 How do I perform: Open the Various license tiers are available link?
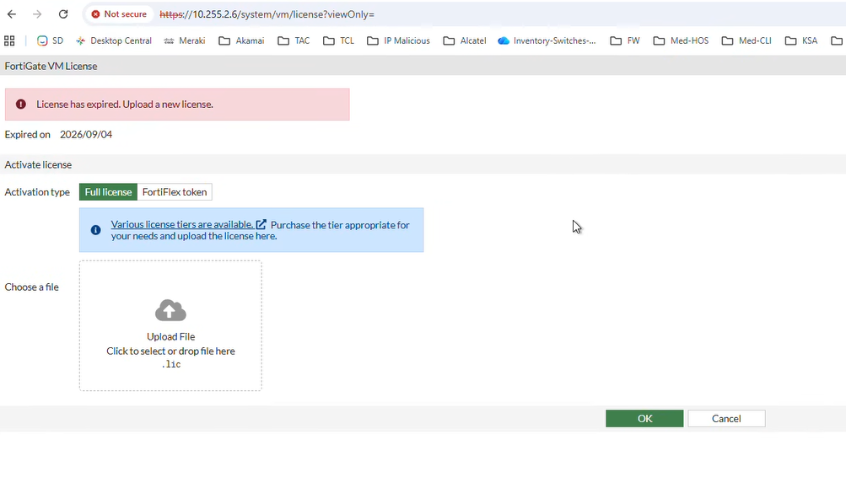pos(182,224)
